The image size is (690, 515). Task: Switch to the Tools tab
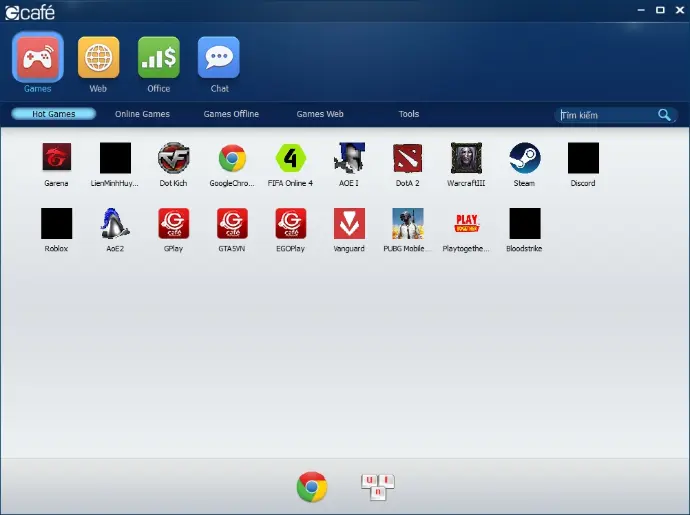coord(409,114)
